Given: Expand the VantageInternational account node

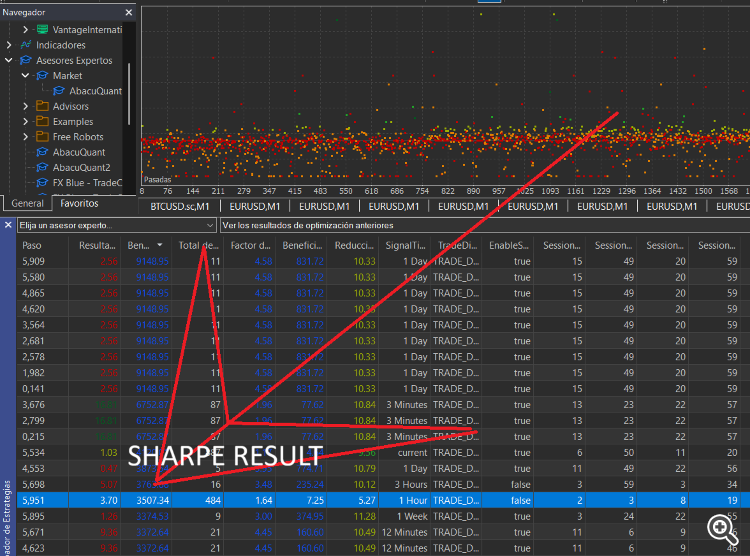Looking at the screenshot, I should click(x=25, y=30).
